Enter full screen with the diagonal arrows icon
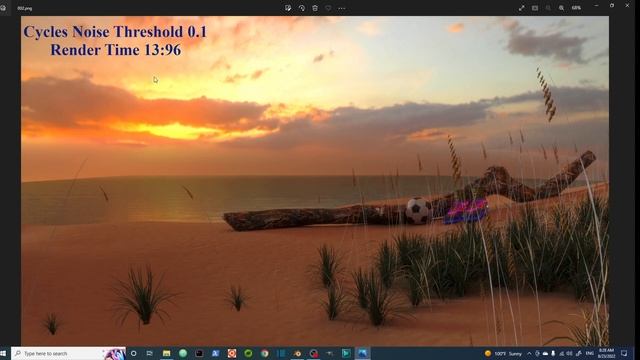 (x=522, y=8)
